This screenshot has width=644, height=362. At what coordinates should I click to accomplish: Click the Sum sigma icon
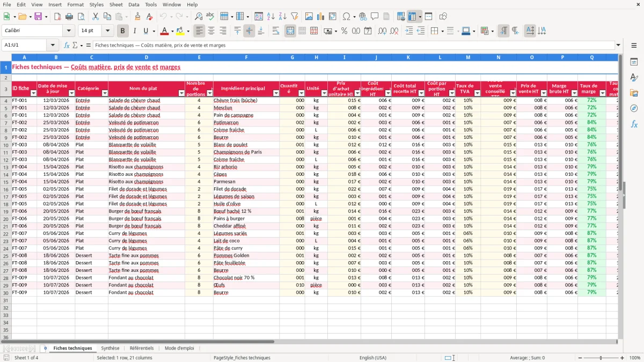(75, 45)
